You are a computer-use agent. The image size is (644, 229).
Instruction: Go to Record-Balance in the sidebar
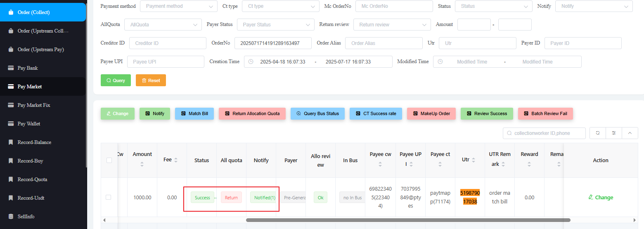tap(34, 142)
